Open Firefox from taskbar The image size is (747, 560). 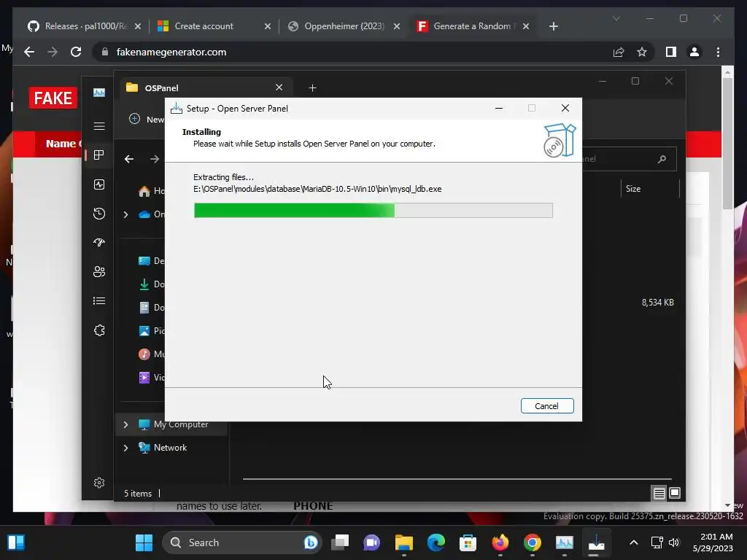coord(500,542)
